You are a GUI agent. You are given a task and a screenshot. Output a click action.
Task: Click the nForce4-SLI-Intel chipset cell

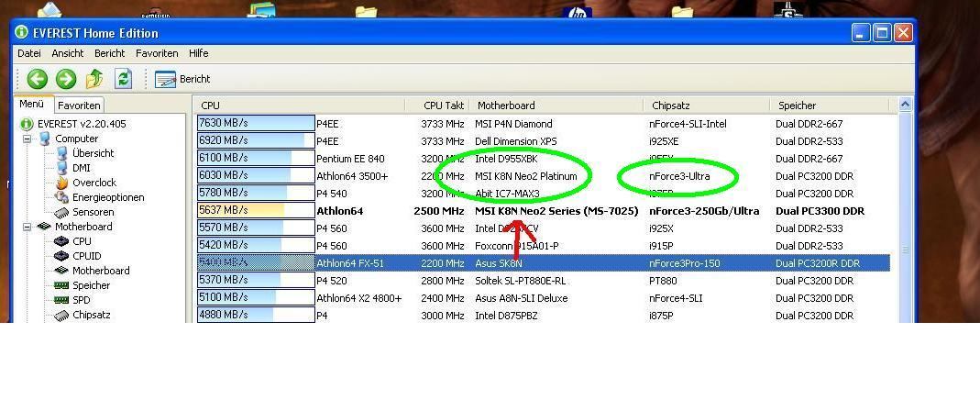(688, 124)
